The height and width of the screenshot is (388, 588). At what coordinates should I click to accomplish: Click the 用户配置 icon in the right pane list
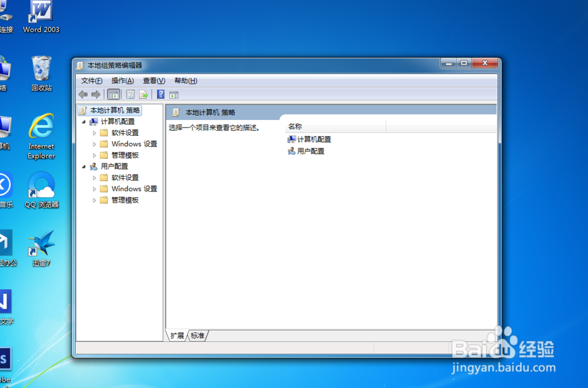(x=292, y=151)
